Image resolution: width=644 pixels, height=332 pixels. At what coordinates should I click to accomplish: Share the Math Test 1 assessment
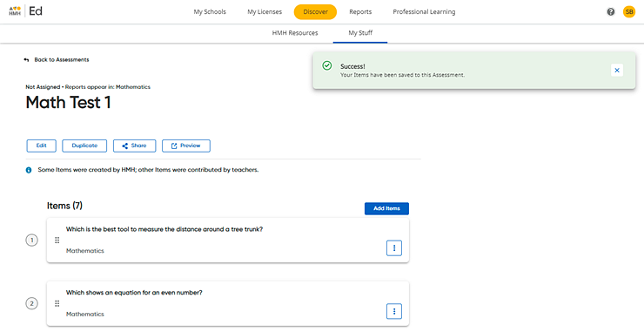coord(134,146)
